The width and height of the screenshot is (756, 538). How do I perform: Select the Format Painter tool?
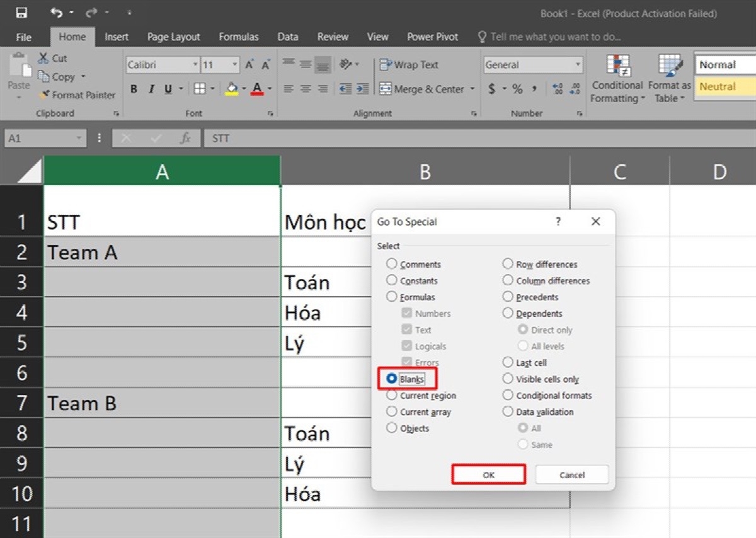(77, 95)
